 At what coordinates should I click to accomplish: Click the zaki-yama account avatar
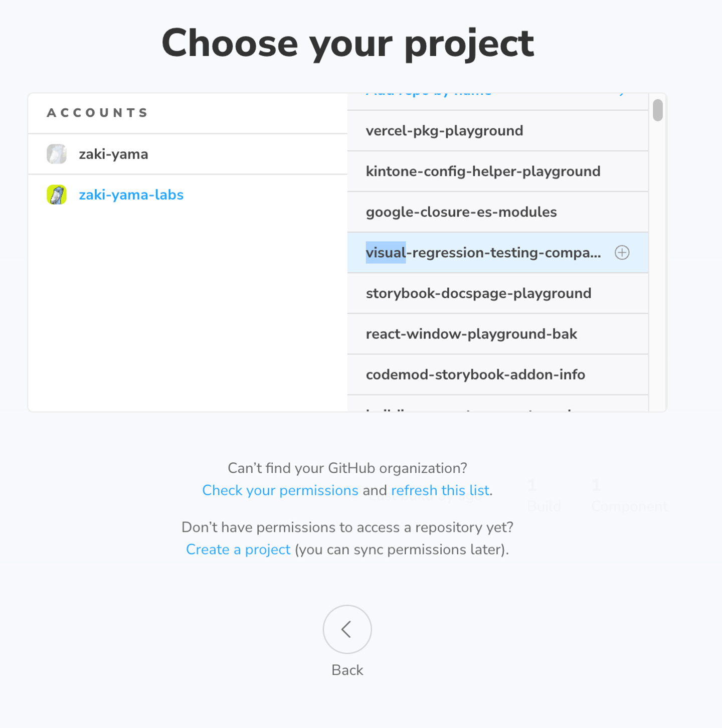coord(57,154)
